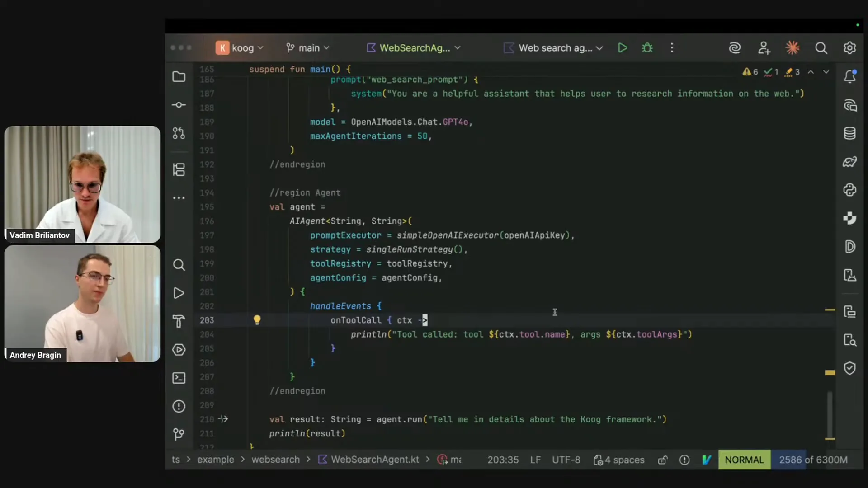The height and width of the screenshot is (488, 868).
Task: Select the WebSearchAgent.kt breadcrumb
Action: coord(369,460)
